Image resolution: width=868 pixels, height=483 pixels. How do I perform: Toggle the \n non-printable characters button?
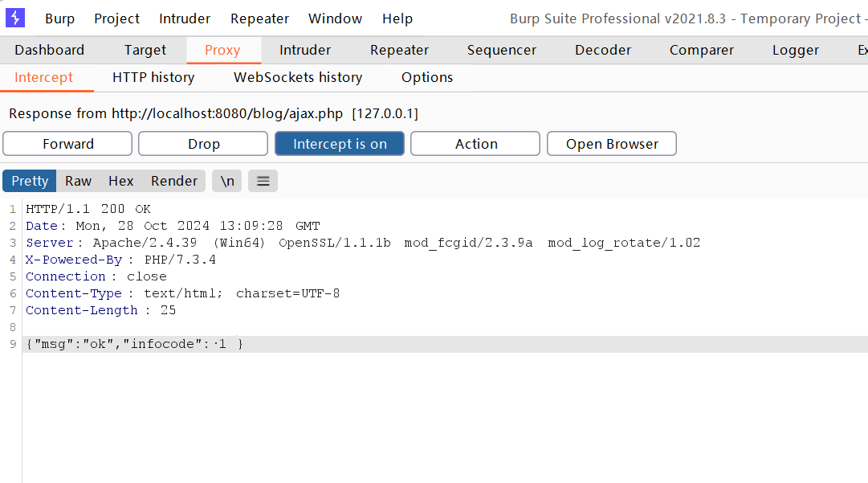(x=227, y=181)
